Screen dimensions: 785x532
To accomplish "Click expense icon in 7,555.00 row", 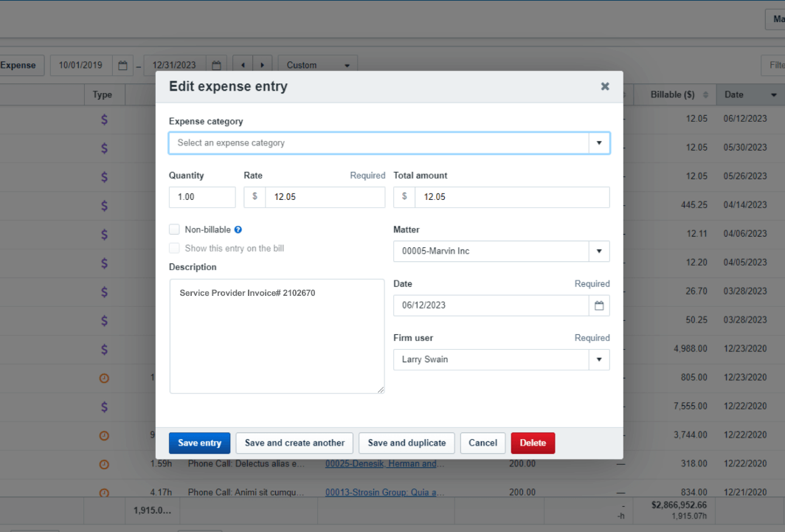I will (x=104, y=407).
